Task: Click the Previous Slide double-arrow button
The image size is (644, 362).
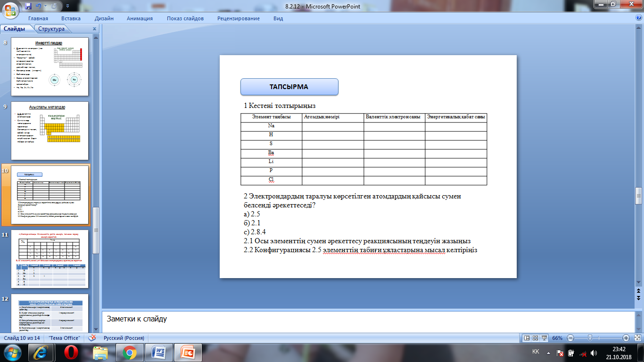Action: tap(639, 292)
